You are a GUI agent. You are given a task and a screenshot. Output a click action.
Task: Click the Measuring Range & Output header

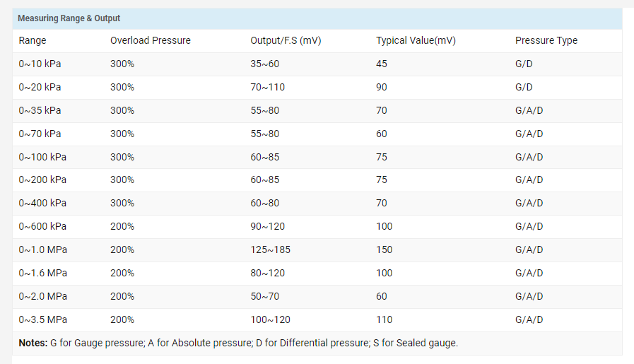tap(69, 18)
